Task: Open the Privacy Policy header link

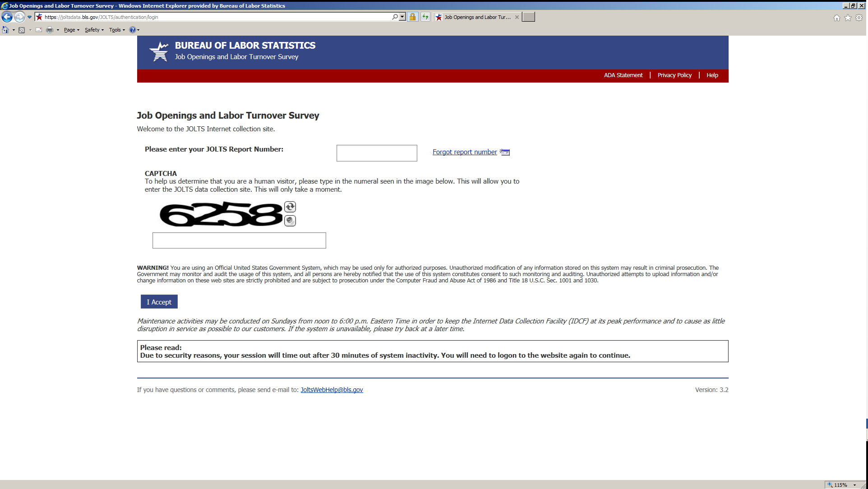Action: (x=674, y=75)
